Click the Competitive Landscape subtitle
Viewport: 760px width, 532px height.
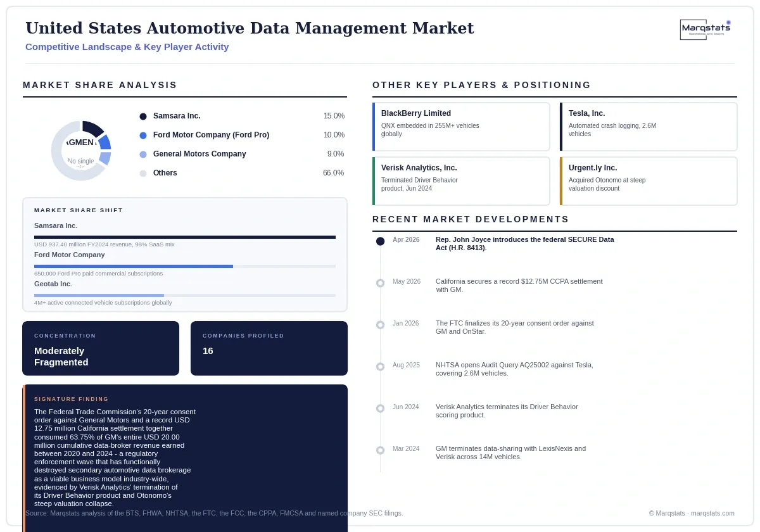click(x=127, y=47)
